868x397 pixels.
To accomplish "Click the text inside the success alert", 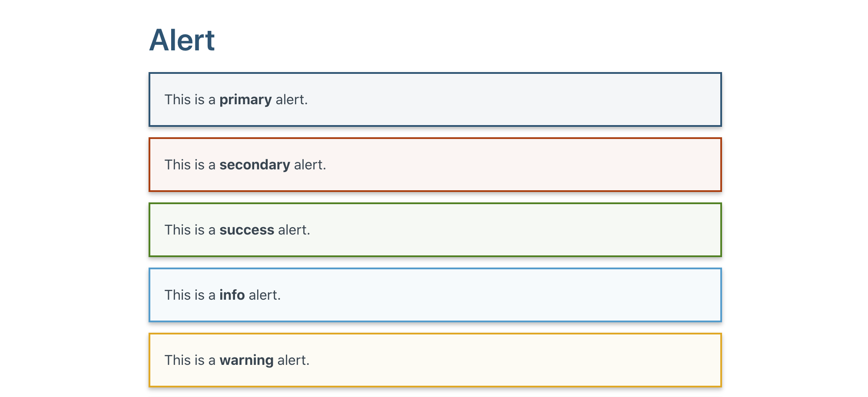I will [x=237, y=230].
